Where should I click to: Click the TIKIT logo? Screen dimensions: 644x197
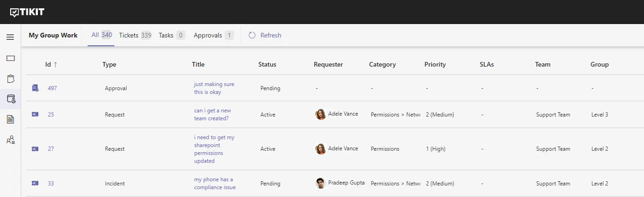point(27,12)
